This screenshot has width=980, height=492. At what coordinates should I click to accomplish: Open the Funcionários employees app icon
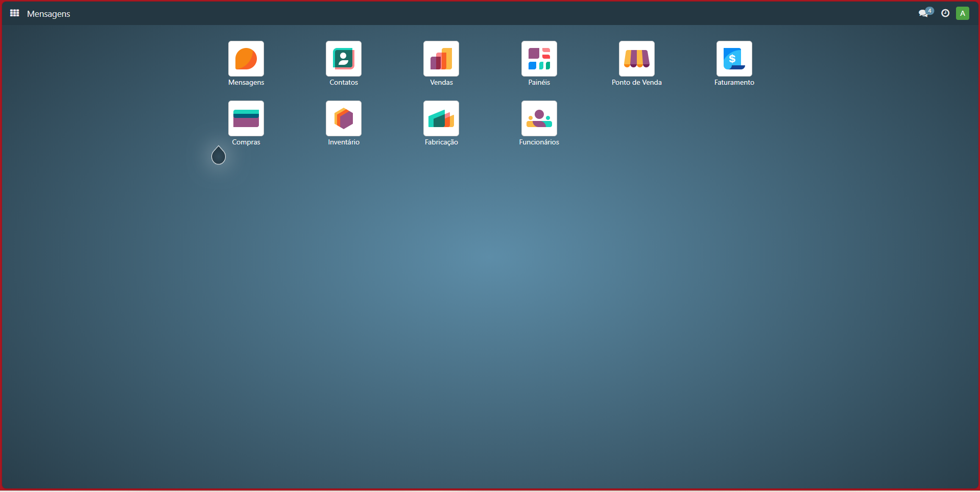539,118
